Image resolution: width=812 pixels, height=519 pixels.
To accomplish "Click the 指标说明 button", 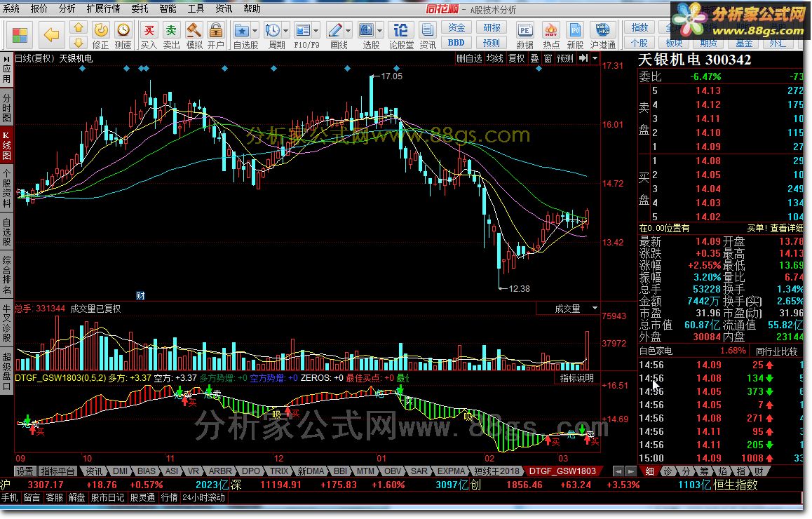I will 576,378.
